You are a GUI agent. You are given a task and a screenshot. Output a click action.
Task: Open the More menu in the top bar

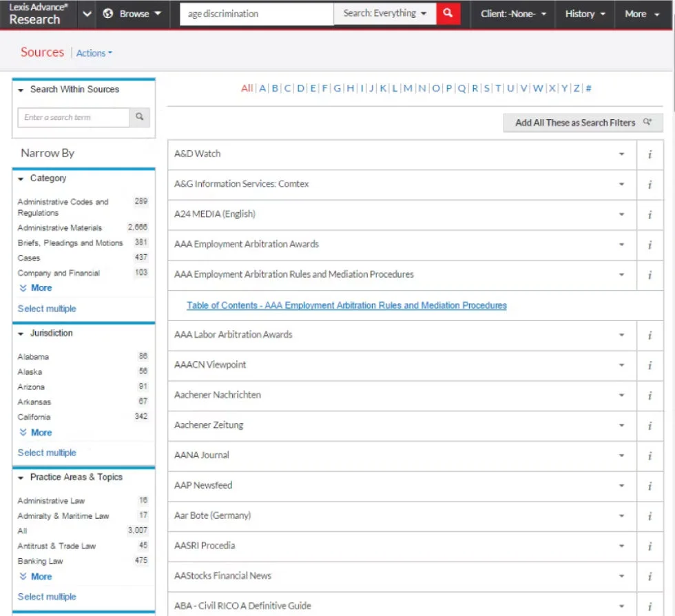pyautogui.click(x=639, y=13)
